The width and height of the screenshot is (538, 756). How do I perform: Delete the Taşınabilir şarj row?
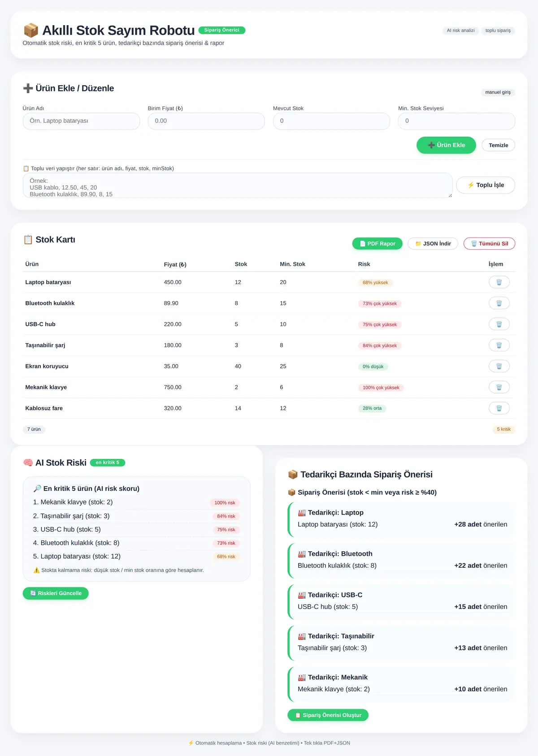(x=499, y=346)
